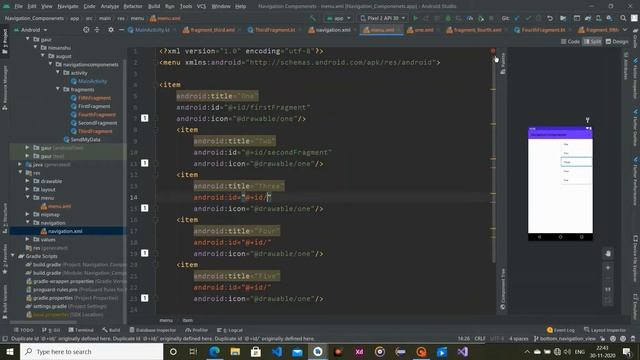Hide the Project panel with the minus icon
The height and width of the screenshot is (360, 640).
click(121, 30)
